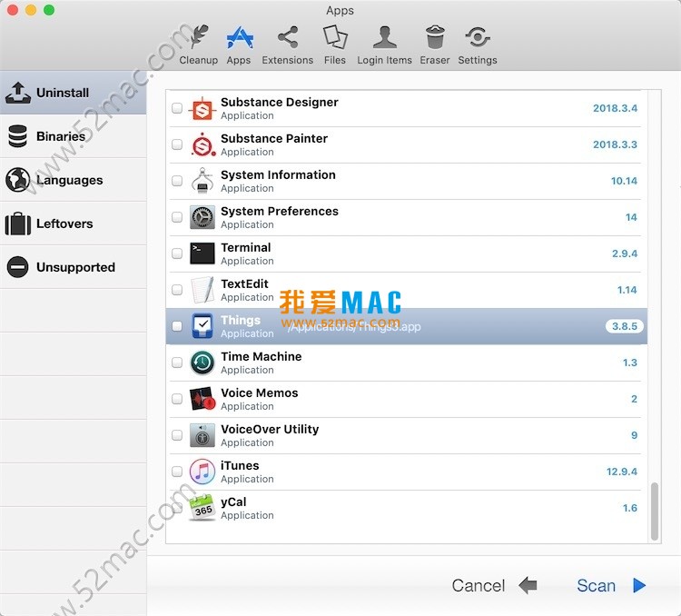Check the Substance Painter checkbox
Screen dimensions: 681x616
177,144
